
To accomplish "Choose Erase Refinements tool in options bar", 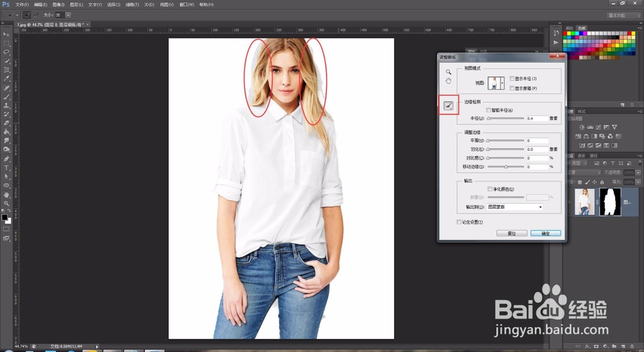I will [x=35, y=15].
